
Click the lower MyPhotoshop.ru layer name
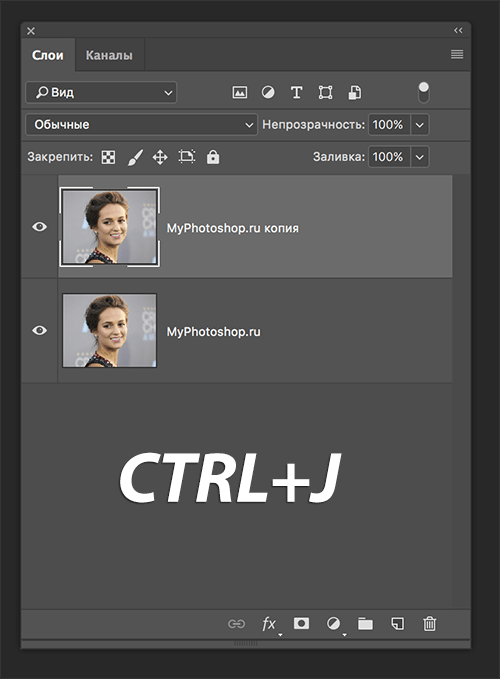(x=213, y=332)
